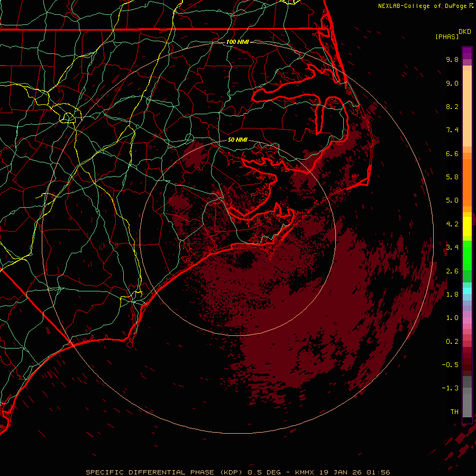Click the 1.0 scale value
This screenshot has height=476, width=476.
click(452, 318)
